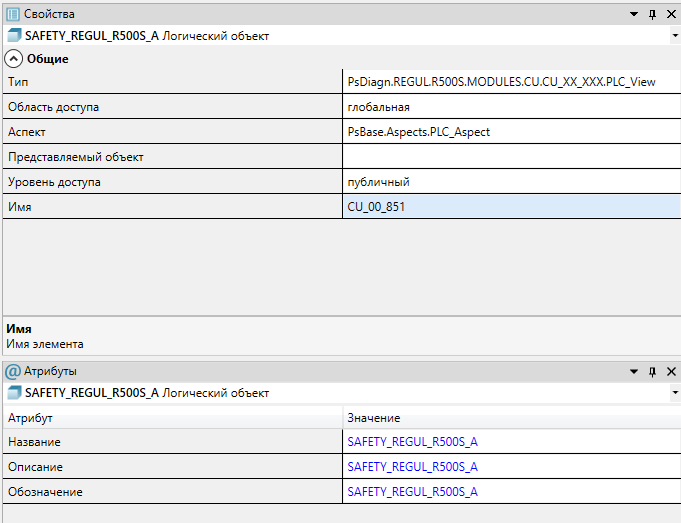This screenshot has height=523, width=681.
Task: Collapse the Общие section
Action: [x=14, y=59]
